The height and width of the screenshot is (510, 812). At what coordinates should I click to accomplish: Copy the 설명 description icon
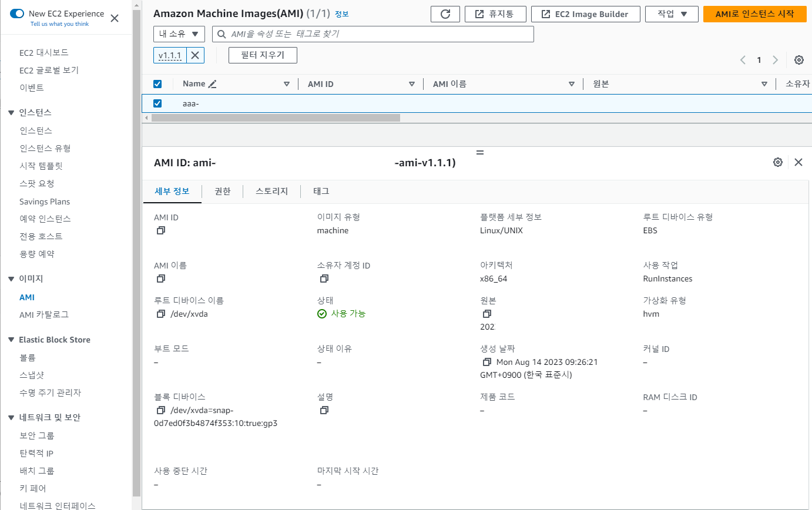(x=324, y=410)
